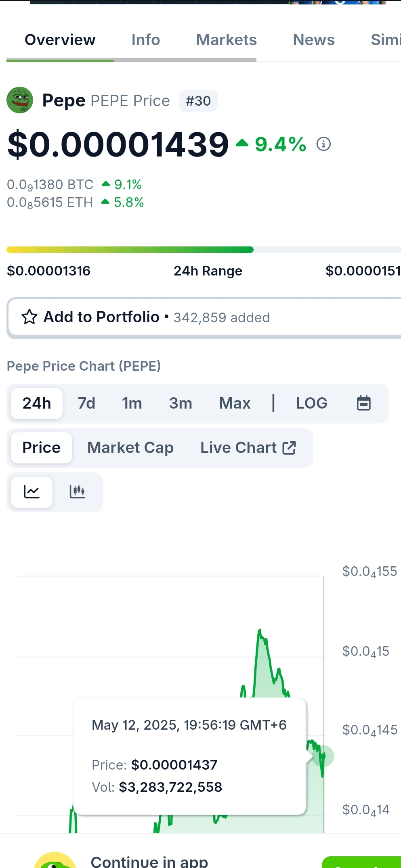Choose the 1m chart range
The height and width of the screenshot is (868, 401).
coord(132,403)
